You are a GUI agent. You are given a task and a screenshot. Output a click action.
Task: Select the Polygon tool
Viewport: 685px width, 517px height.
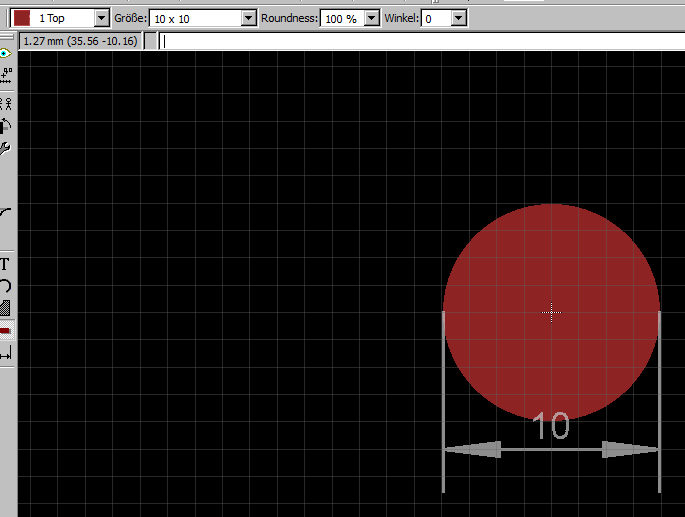point(5,308)
